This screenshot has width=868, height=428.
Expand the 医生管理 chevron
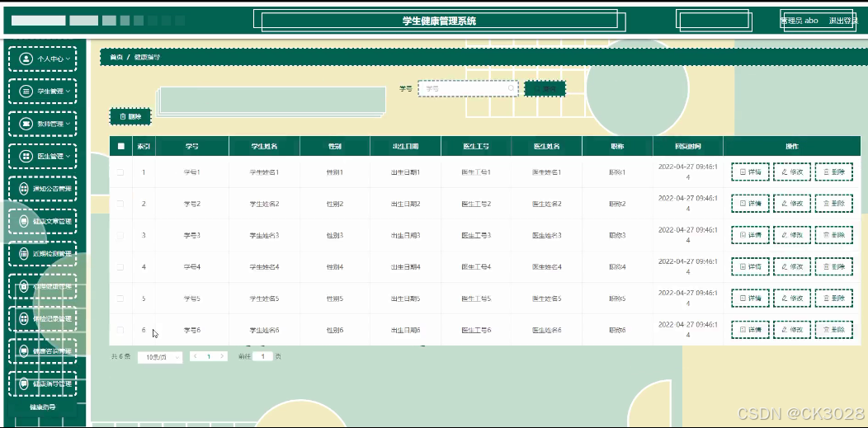68,157
